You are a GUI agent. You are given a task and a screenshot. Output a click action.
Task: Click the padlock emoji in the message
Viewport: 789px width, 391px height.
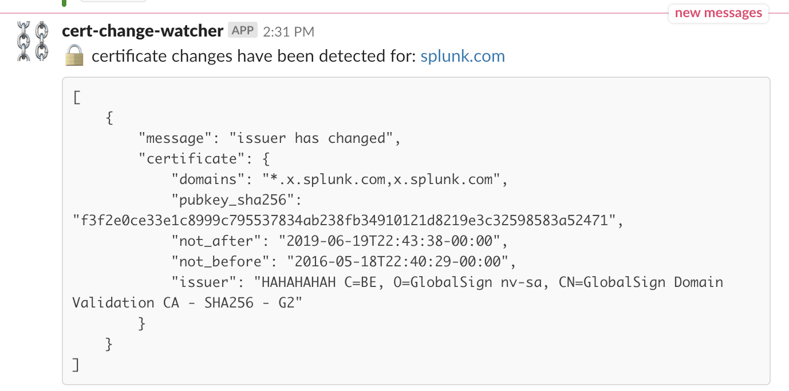click(74, 56)
